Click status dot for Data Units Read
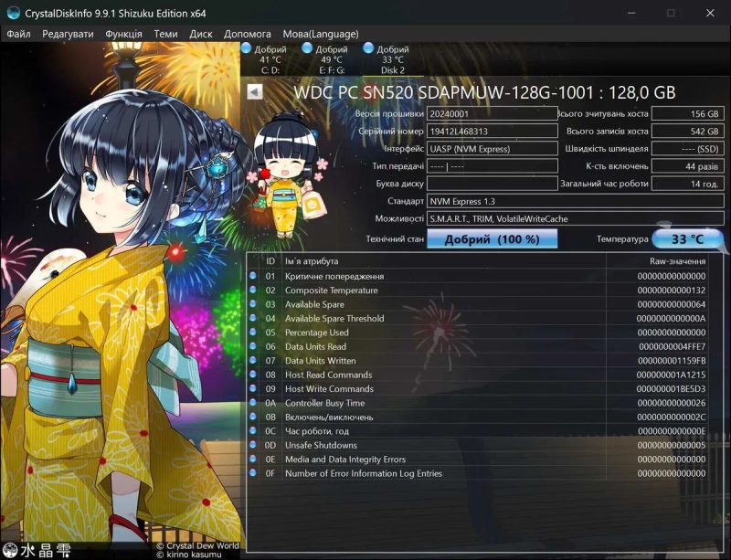 point(253,346)
